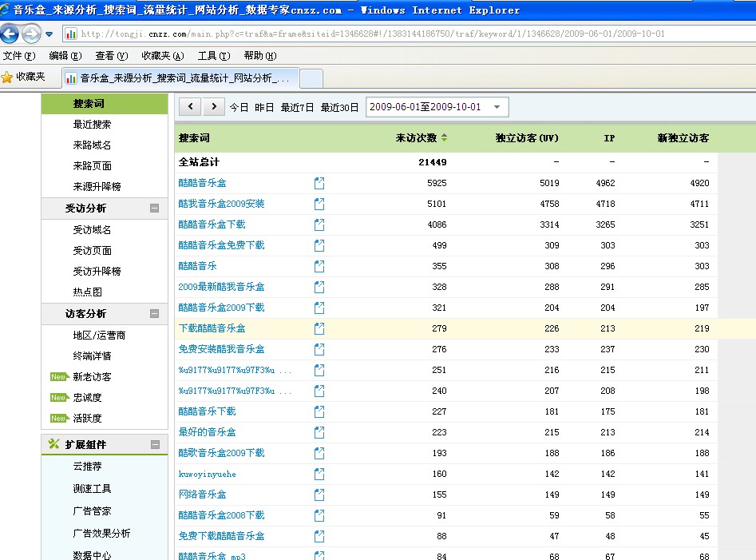Open external link icon for 免费下载酷酷音乐盒
756x560 pixels.
[x=319, y=536]
